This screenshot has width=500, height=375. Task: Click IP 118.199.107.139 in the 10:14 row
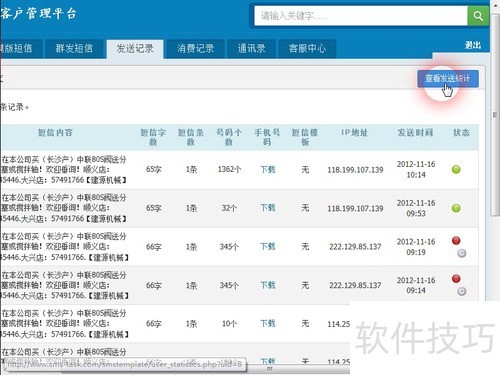pos(355,170)
